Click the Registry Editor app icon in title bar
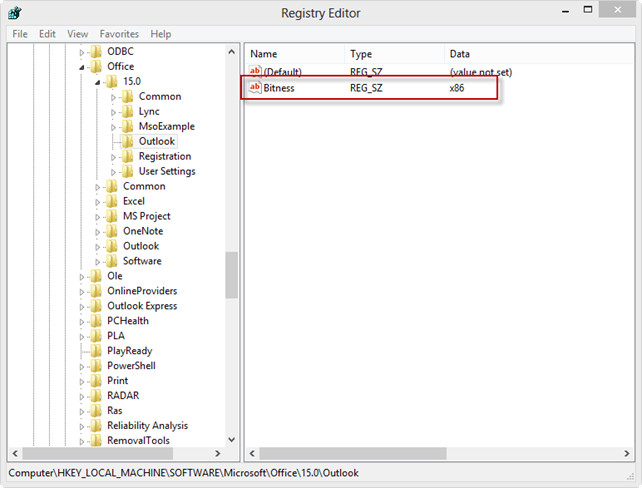 point(15,13)
